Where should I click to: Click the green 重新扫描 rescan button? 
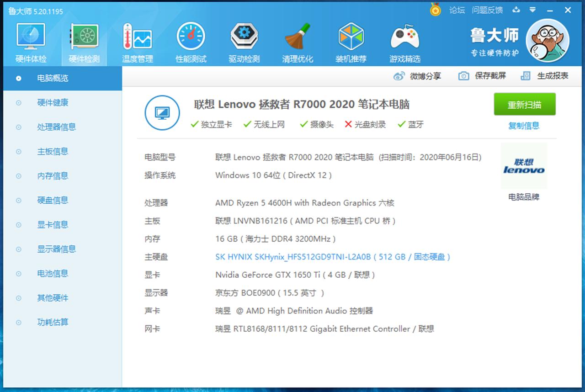point(525,104)
